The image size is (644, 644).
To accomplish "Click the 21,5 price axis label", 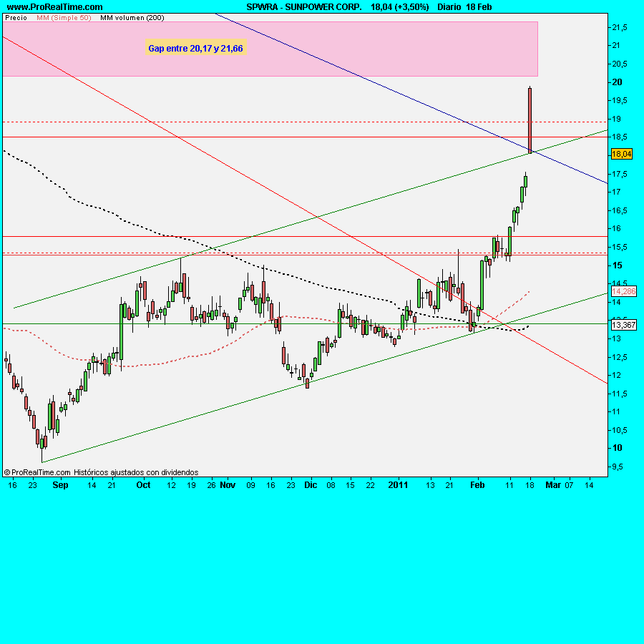I will [x=620, y=27].
